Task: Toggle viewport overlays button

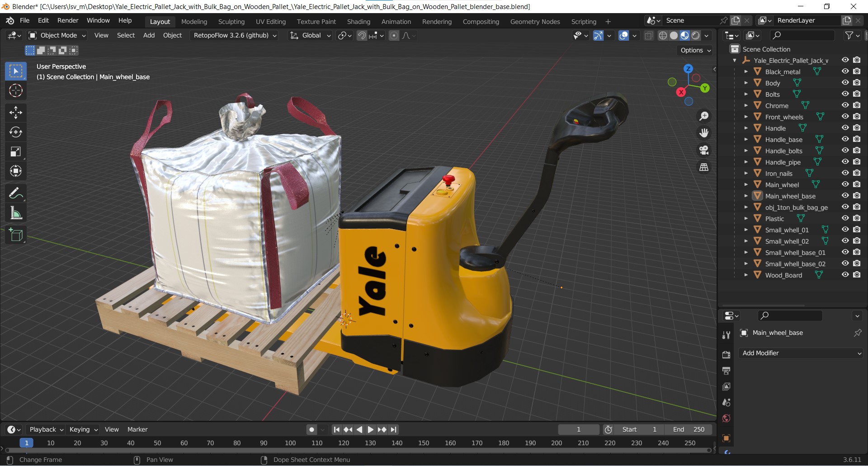Action: tap(623, 35)
